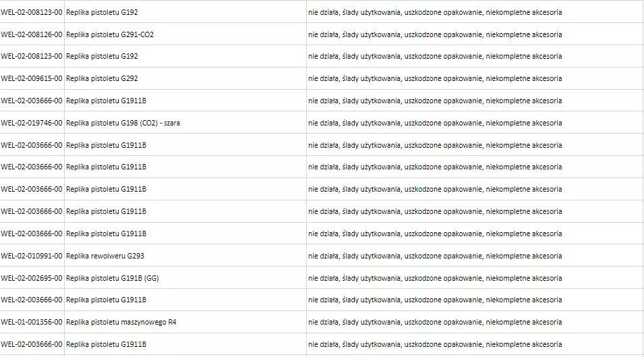The height and width of the screenshot is (357, 644).
Task: Click the bottommost 'Replika pistoletu G1911B' cell
Action: pos(106,344)
